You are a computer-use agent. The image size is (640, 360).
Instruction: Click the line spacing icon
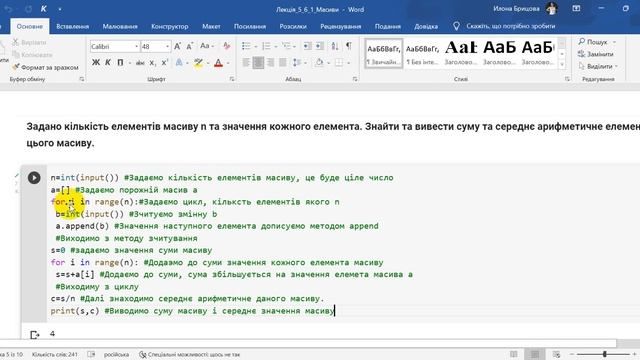point(297,62)
